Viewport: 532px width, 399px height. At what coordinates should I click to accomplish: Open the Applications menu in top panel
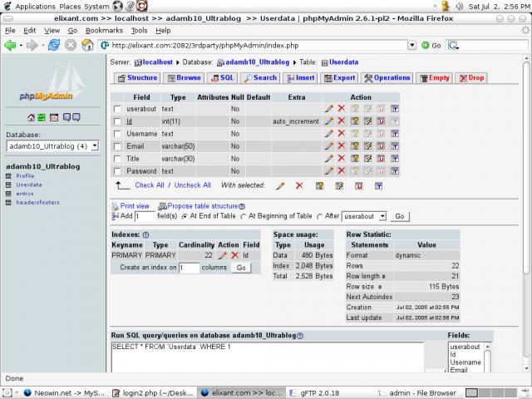coord(35,7)
